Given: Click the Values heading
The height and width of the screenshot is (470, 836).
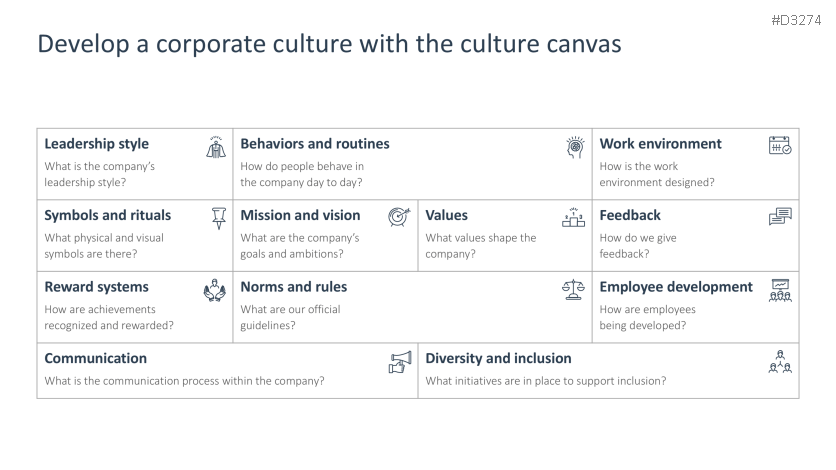Looking at the screenshot, I should point(446,215).
